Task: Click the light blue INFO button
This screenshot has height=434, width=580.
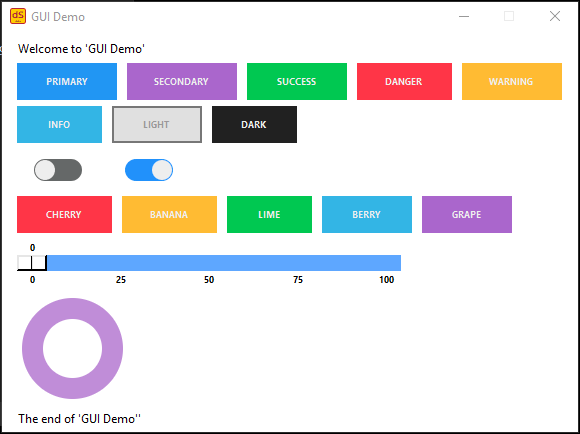Action: (60, 124)
